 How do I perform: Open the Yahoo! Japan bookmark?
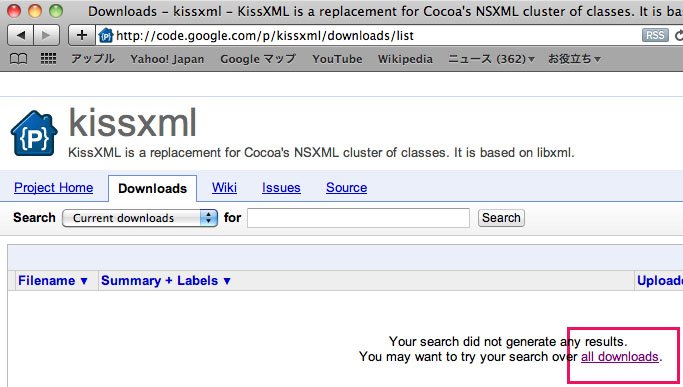point(167,59)
